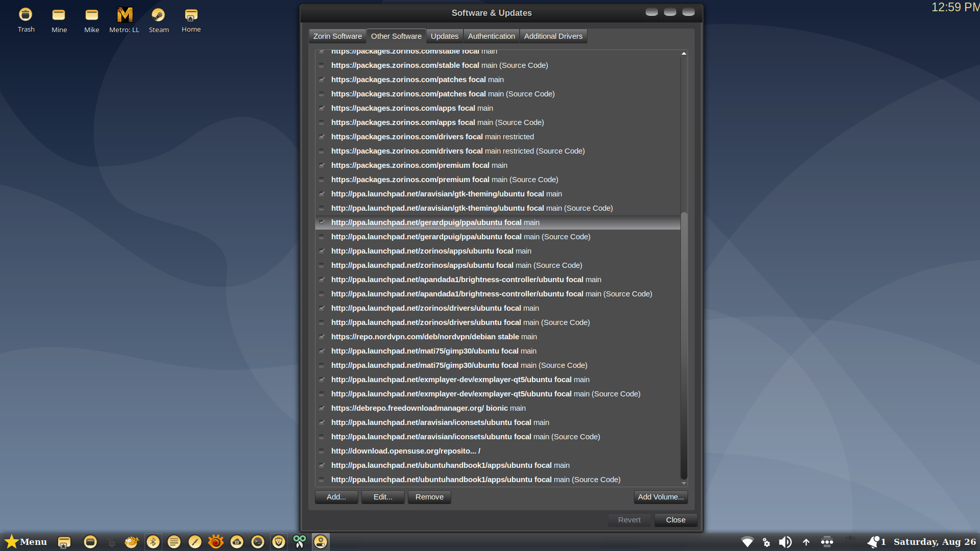This screenshot has height=551, width=980.
Task: Click the scrollbar down arrow
Action: point(684,483)
